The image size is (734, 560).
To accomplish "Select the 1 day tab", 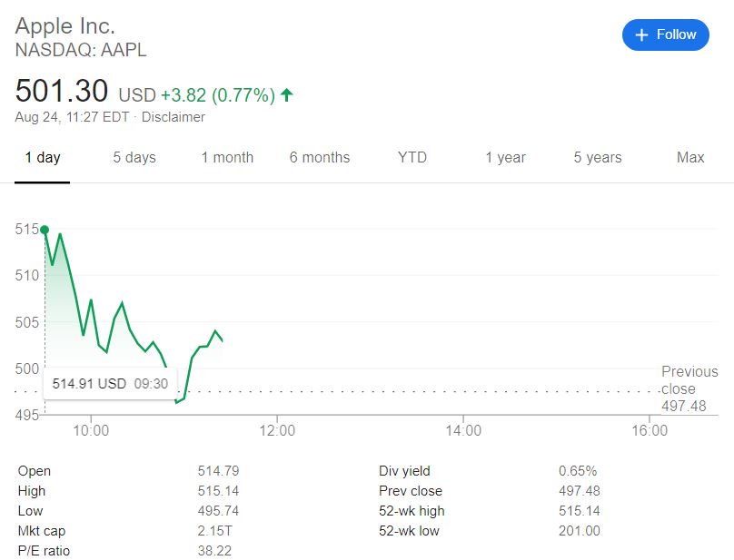I will (x=42, y=158).
